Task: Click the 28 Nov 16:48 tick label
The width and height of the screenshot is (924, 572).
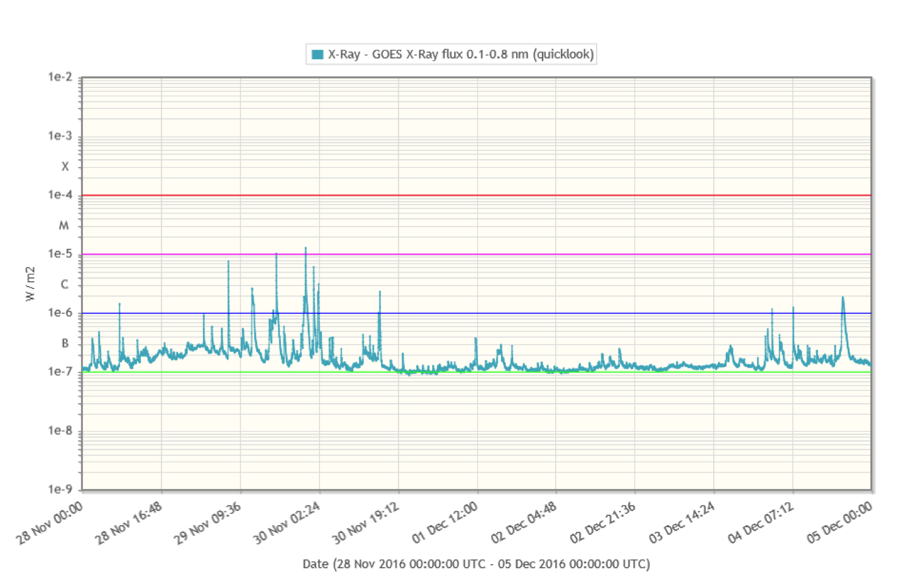Action: coord(129,523)
